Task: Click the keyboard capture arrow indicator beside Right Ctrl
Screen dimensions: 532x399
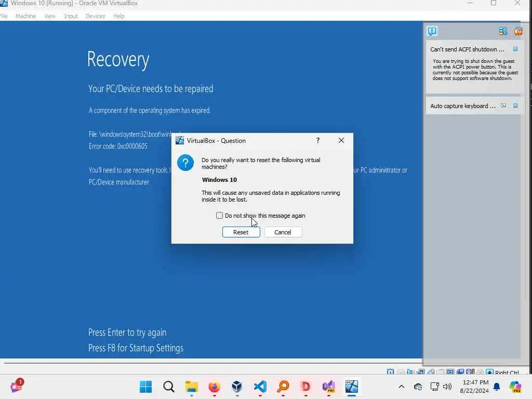Action: (x=489, y=372)
